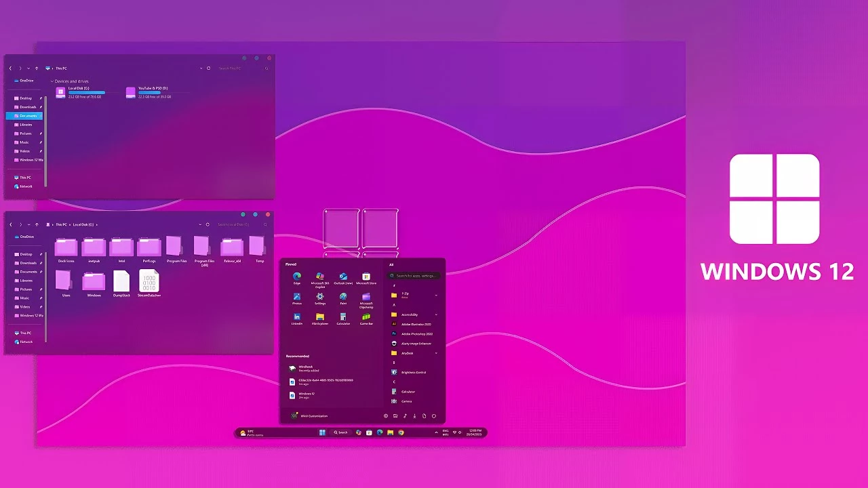Open the inetpub folder
Screen dimensions: 868x488
pyautogui.click(x=94, y=249)
